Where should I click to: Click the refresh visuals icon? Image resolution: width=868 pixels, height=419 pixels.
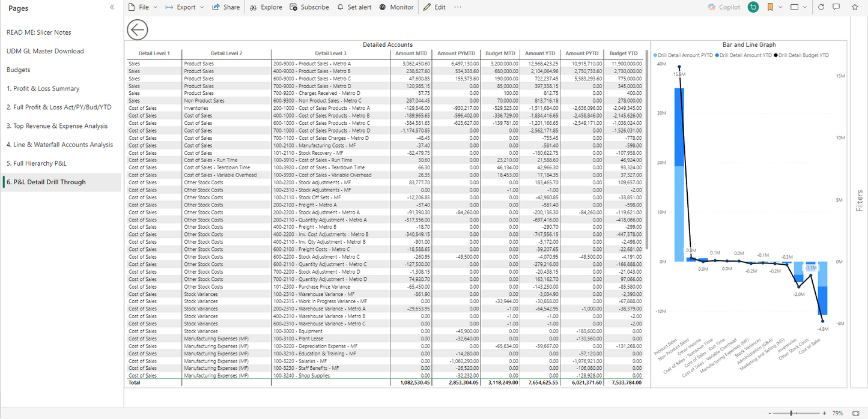pyautogui.click(x=821, y=7)
